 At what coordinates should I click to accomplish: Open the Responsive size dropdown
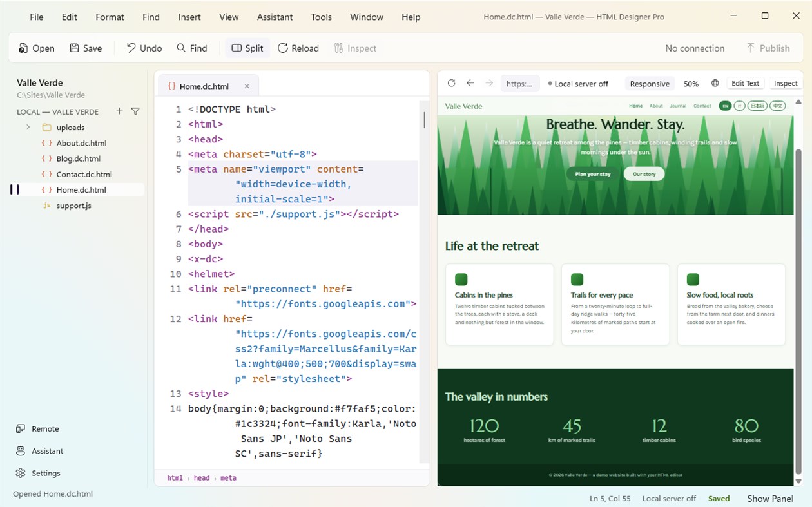[x=650, y=84]
